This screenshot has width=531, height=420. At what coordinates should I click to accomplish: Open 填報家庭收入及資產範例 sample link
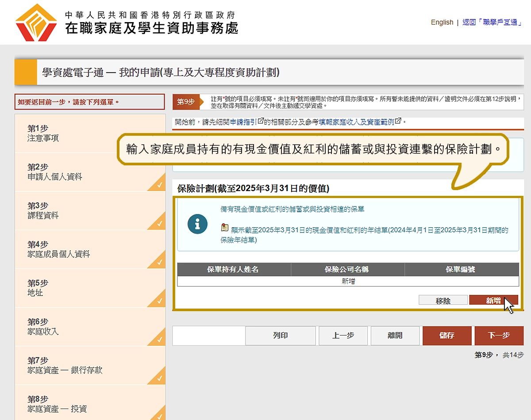356,122
